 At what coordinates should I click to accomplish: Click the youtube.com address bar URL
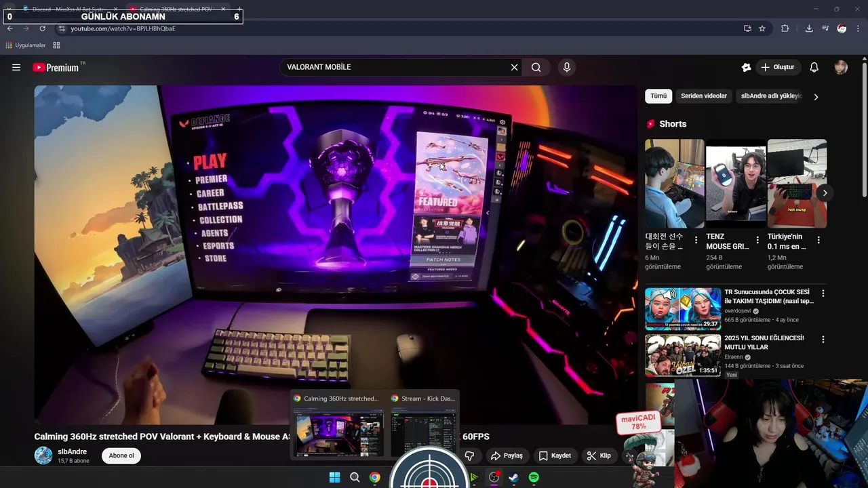pos(123,28)
